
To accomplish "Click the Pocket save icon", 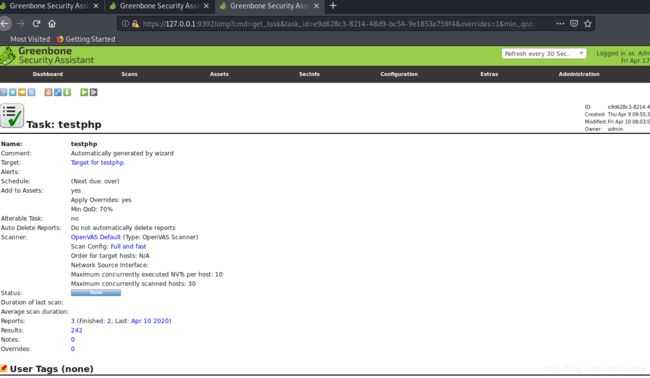I will click(x=574, y=24).
